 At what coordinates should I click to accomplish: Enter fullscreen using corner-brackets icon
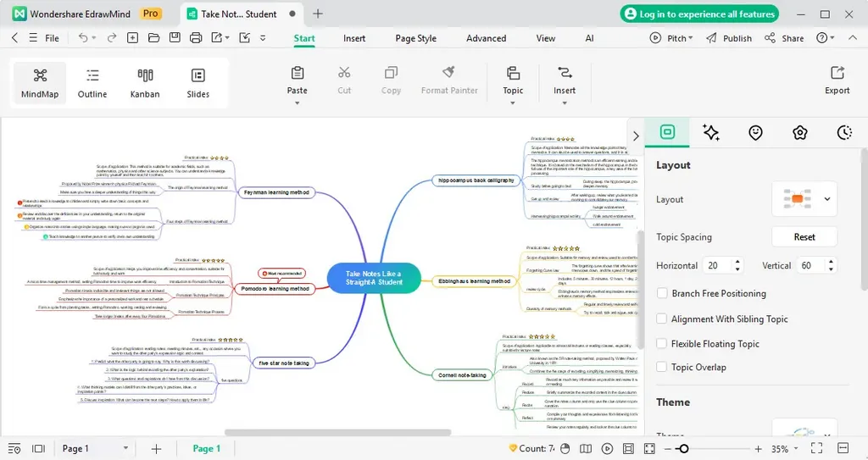click(816, 448)
